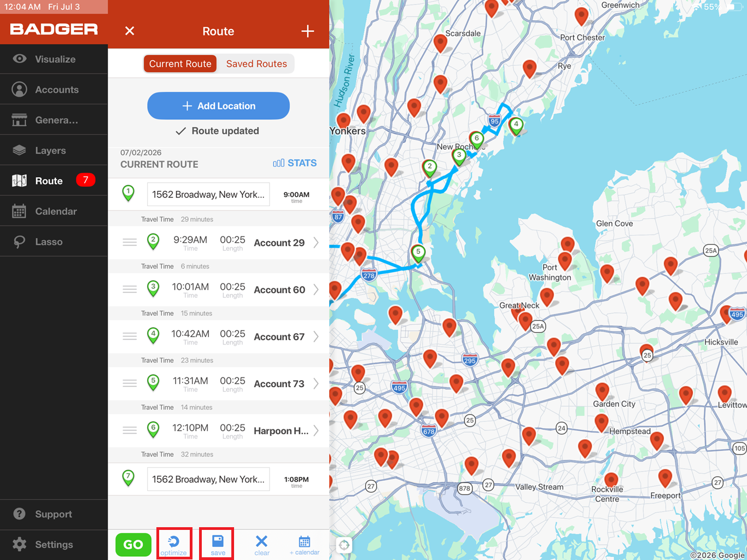Expand Account 60 stop details chevron

316,290
